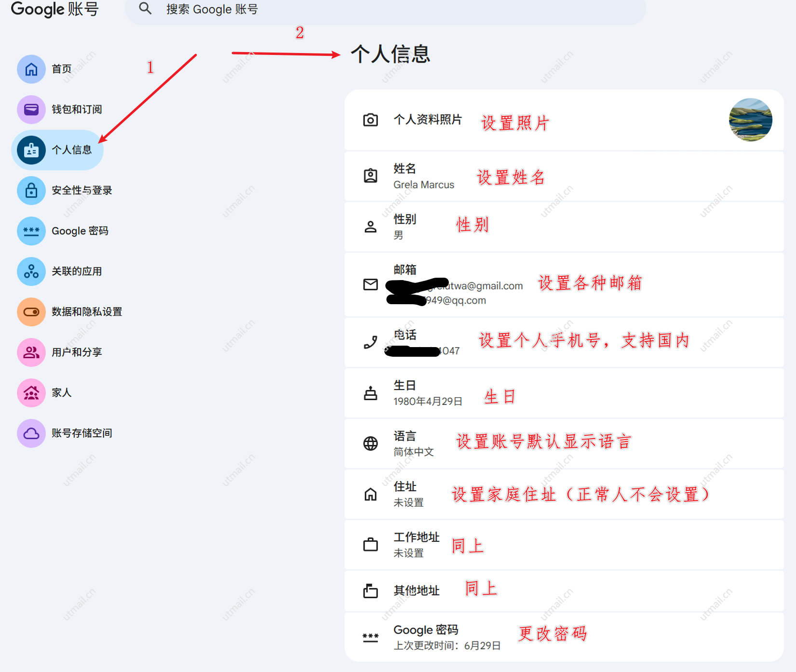The width and height of the screenshot is (796, 672).
Task: Select the portrait badge icon beside 姓名
Action: 370,175
